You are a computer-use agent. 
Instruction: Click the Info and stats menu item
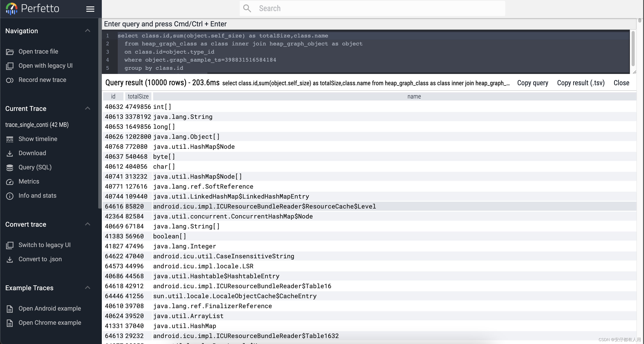tap(37, 195)
